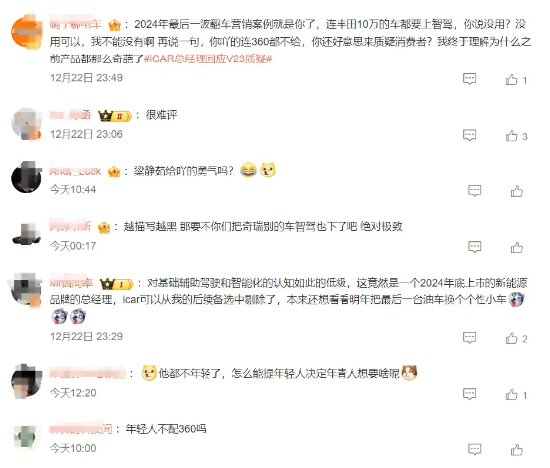Like the comment posted 12月22日 23:29
Screen dimensions: 550x468
pyautogui.click(x=516, y=339)
